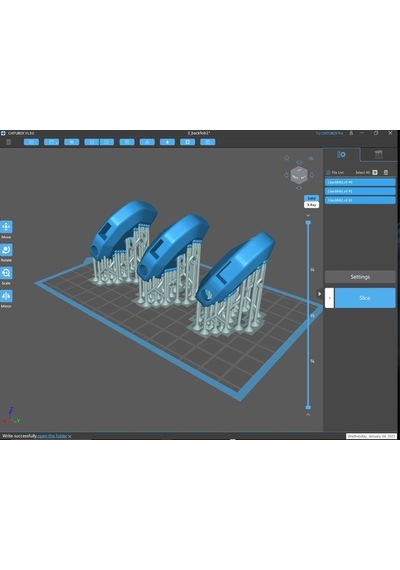Select the second backfob file in list

pos(360,191)
